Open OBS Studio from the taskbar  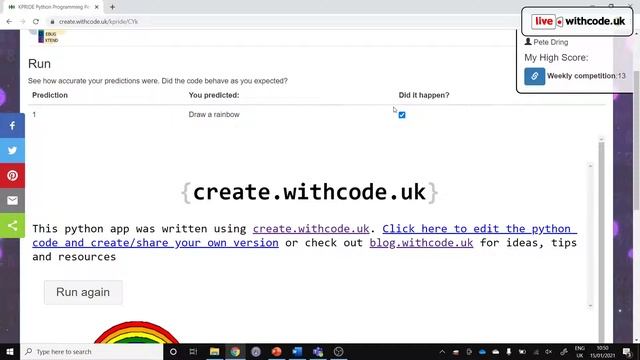click(x=338, y=351)
